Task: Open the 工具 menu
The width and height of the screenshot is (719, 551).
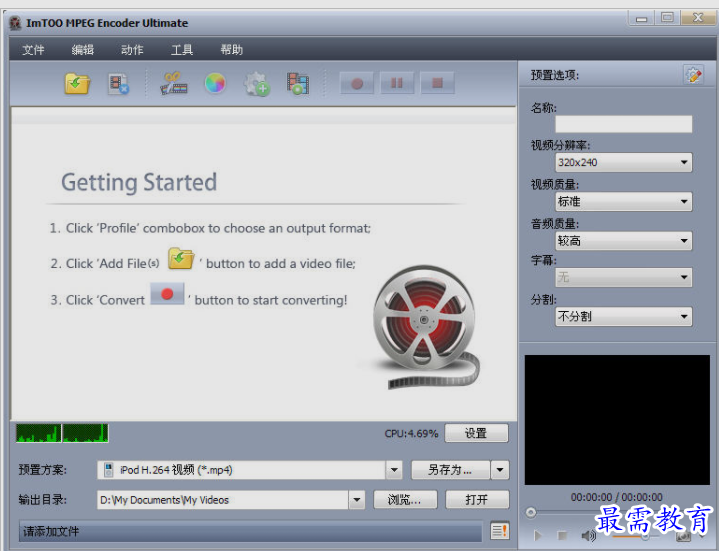Action: click(x=182, y=50)
